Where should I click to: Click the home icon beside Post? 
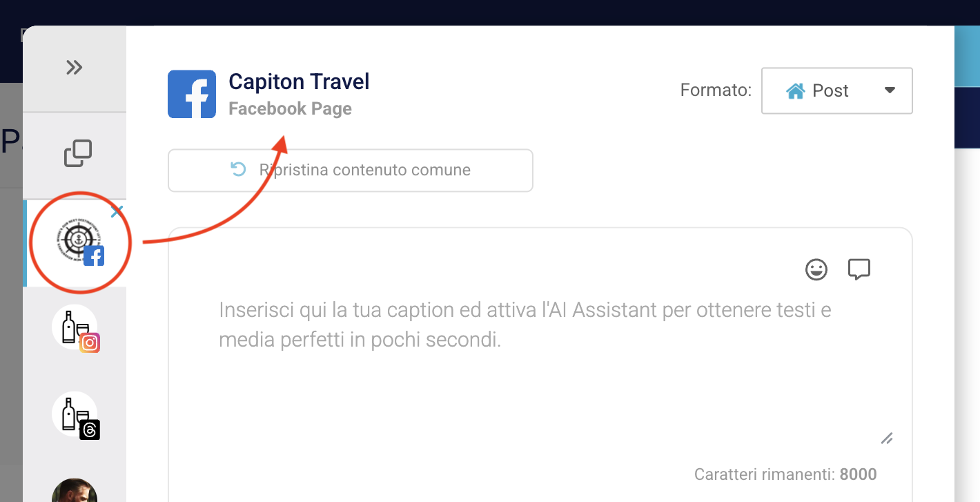coord(796,90)
